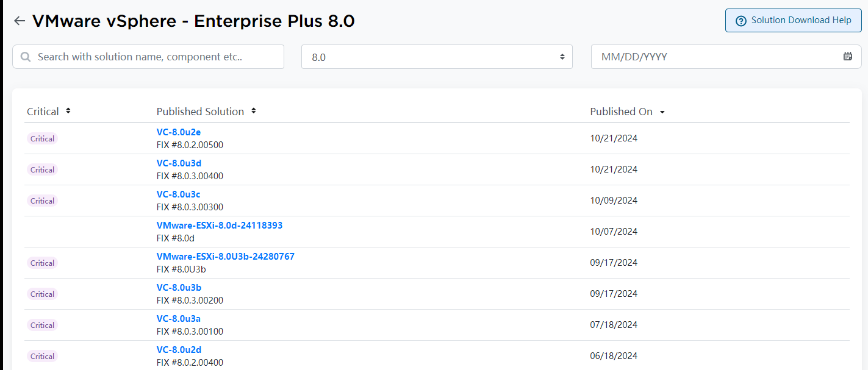Click the Published Solution column header
Viewport: 868px width, 370px height.
pyautogui.click(x=200, y=112)
